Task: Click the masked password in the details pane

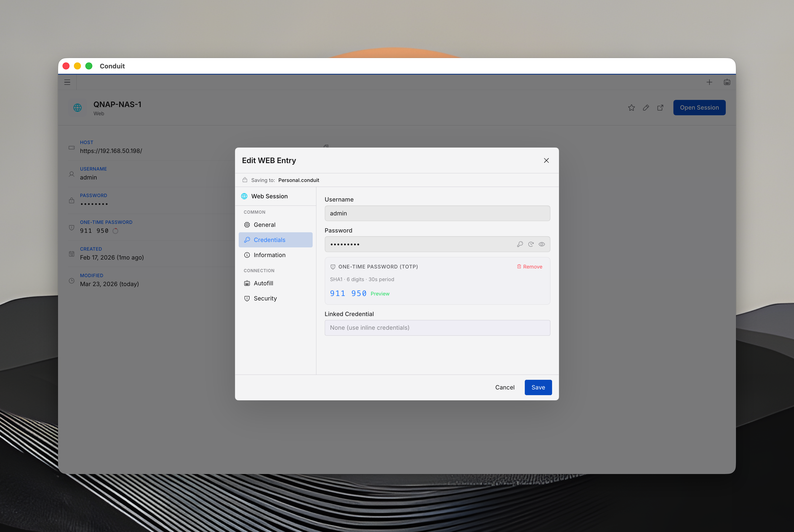Action: pyautogui.click(x=94, y=204)
